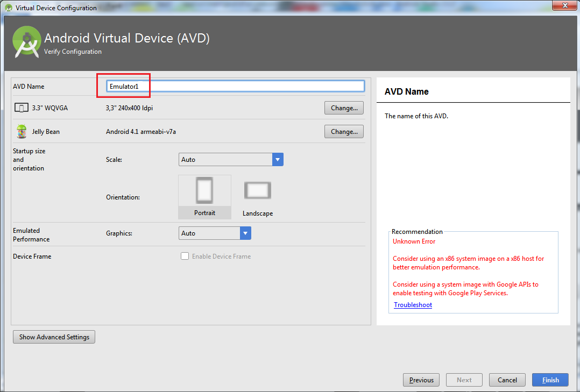Select the Portrait orientation icon

(x=204, y=190)
